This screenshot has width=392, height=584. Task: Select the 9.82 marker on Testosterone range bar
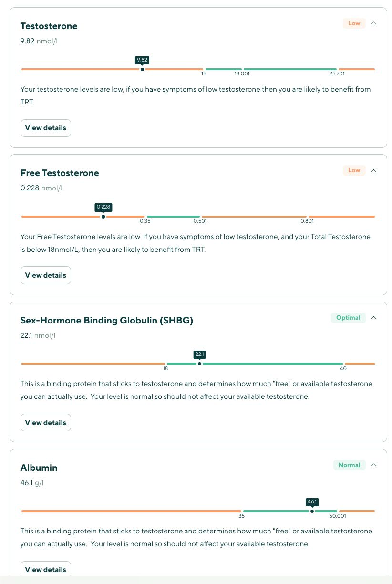coord(142,69)
